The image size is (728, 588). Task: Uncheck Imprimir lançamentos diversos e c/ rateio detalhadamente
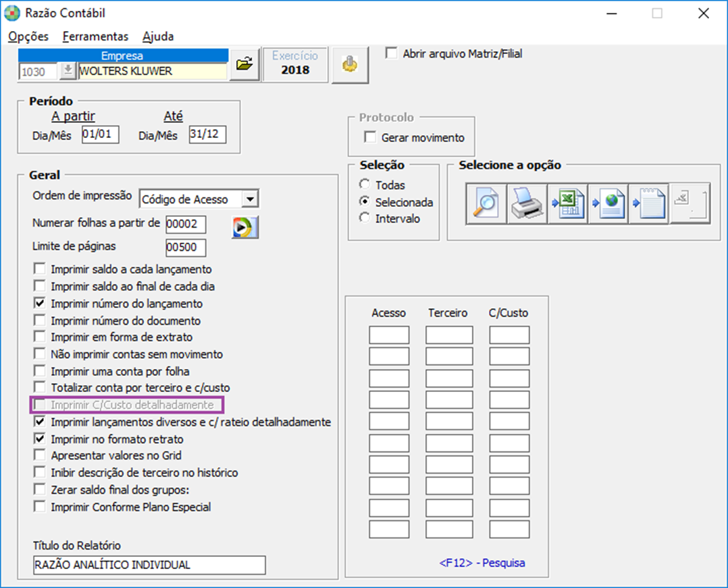tap(40, 422)
